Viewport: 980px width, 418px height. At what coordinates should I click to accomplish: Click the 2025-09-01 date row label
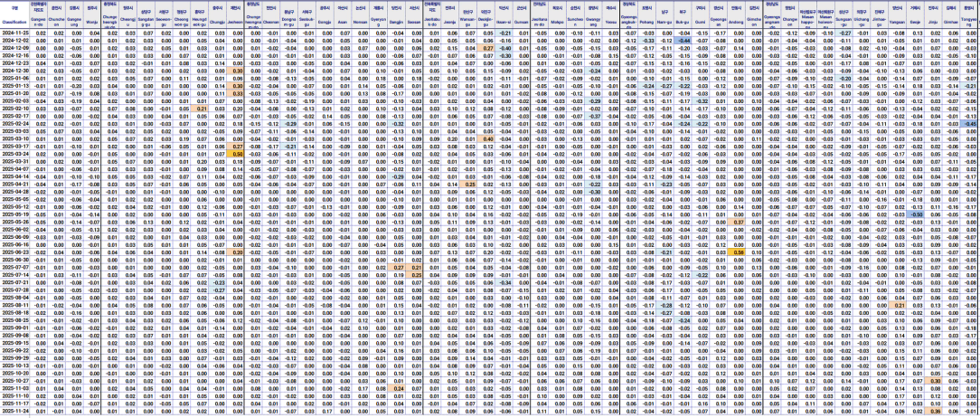[x=15, y=327]
